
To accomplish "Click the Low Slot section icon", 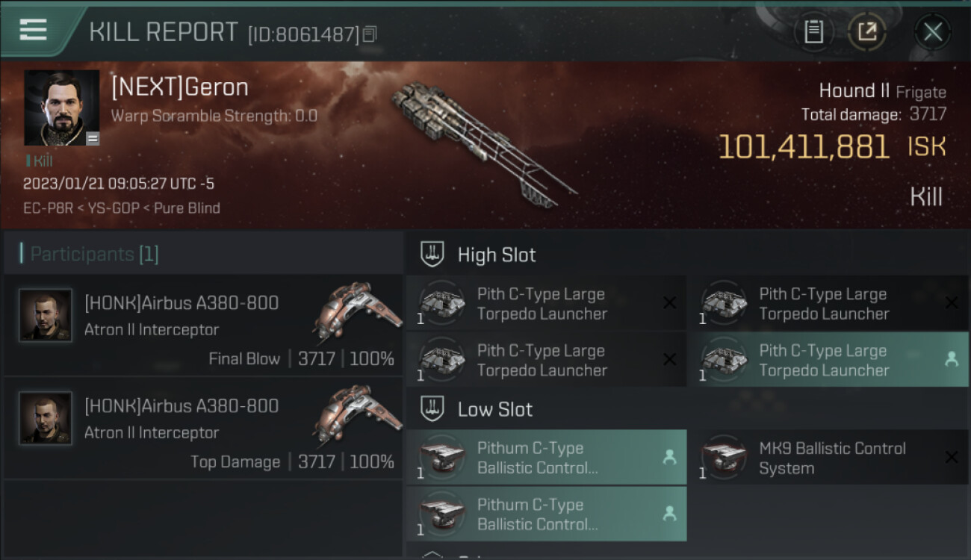I will point(432,409).
